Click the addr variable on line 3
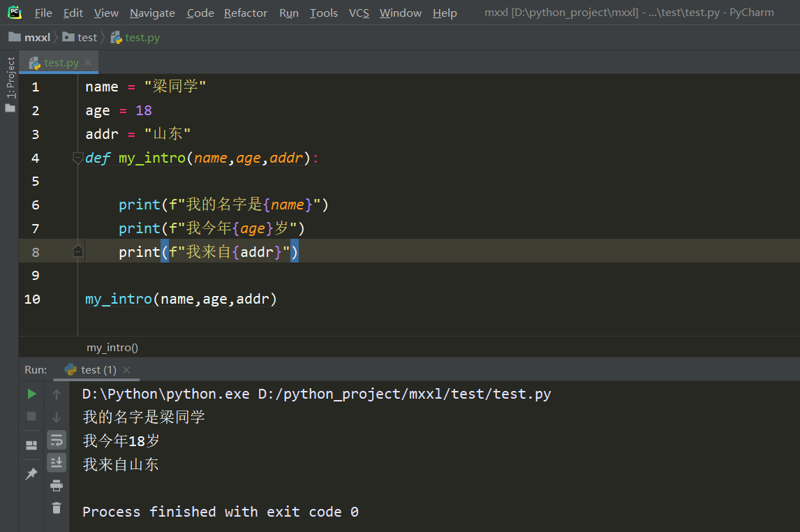Image resolution: width=800 pixels, height=532 pixels. 101,133
